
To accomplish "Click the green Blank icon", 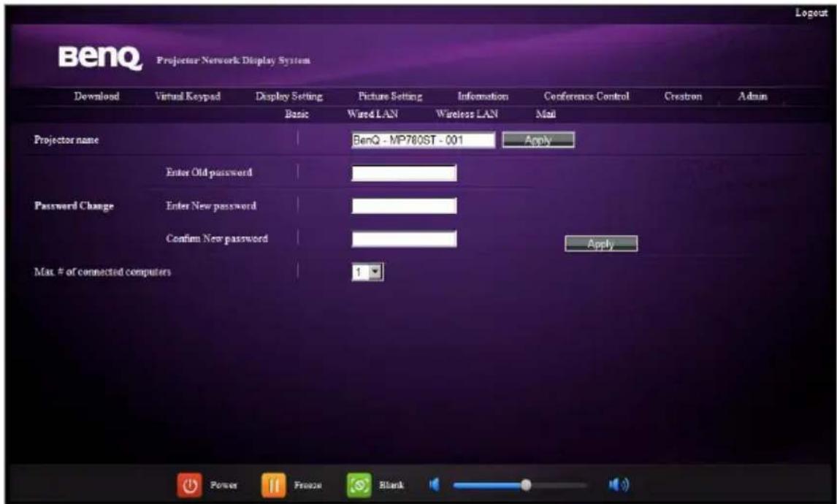I will tap(359, 485).
